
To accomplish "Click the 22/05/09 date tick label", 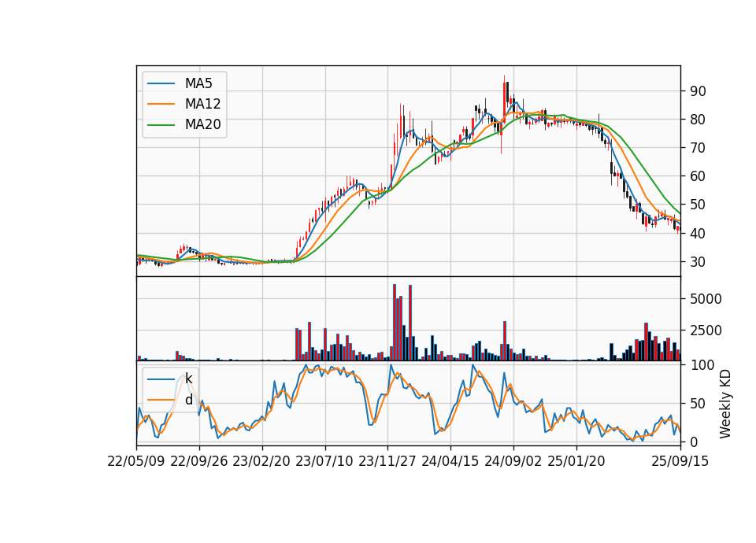I will (x=136, y=462).
